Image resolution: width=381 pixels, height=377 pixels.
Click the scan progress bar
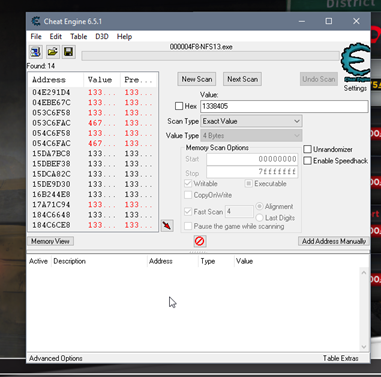pyautogui.click(x=210, y=56)
